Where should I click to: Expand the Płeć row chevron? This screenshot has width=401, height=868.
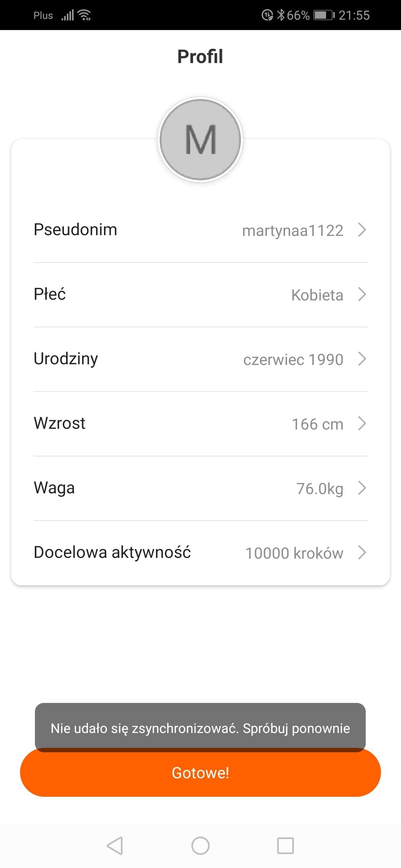click(362, 295)
